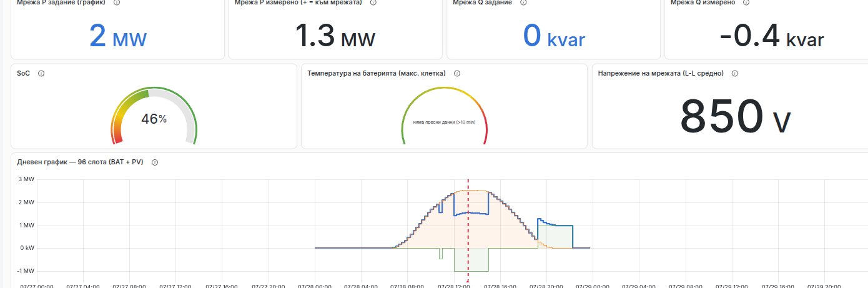Click info icon beside 'Мрежа P задание (график)'

click(x=117, y=2)
